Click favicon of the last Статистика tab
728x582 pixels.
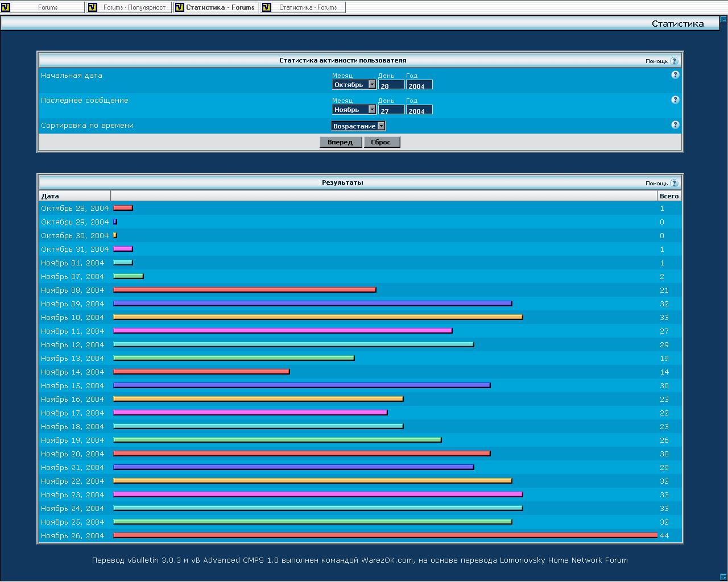tap(267, 7)
